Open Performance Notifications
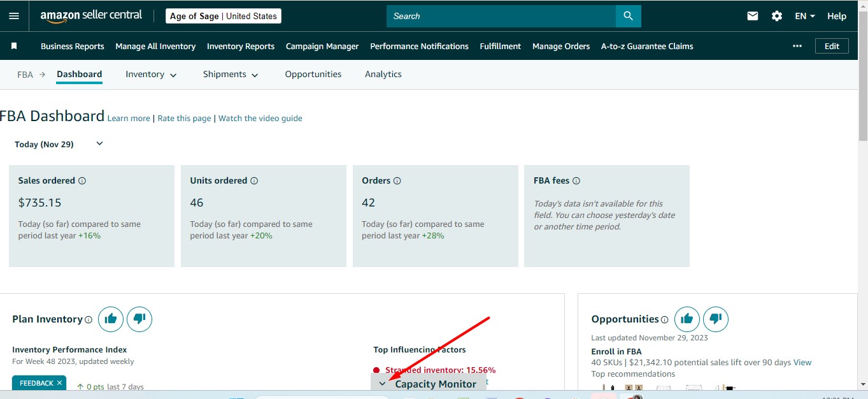This screenshot has height=399, width=868. pos(419,46)
